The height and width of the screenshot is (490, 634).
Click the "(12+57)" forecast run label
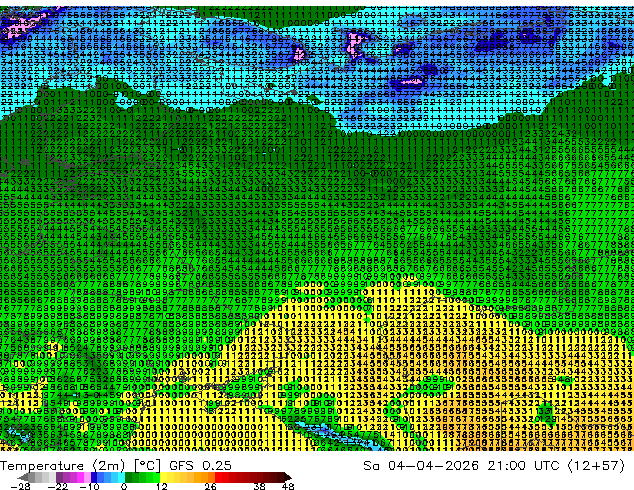(596, 466)
